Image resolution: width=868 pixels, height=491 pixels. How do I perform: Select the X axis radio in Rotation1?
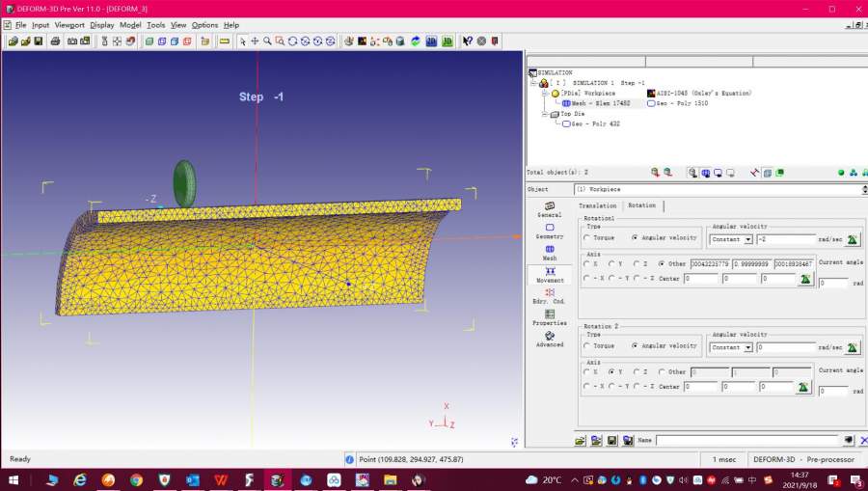click(587, 263)
